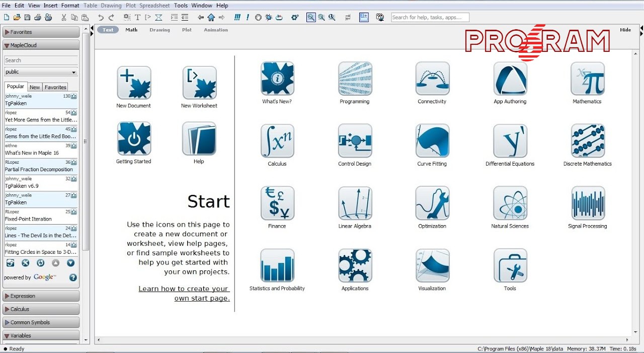Open the Statistics and Probability tile

[277, 265]
